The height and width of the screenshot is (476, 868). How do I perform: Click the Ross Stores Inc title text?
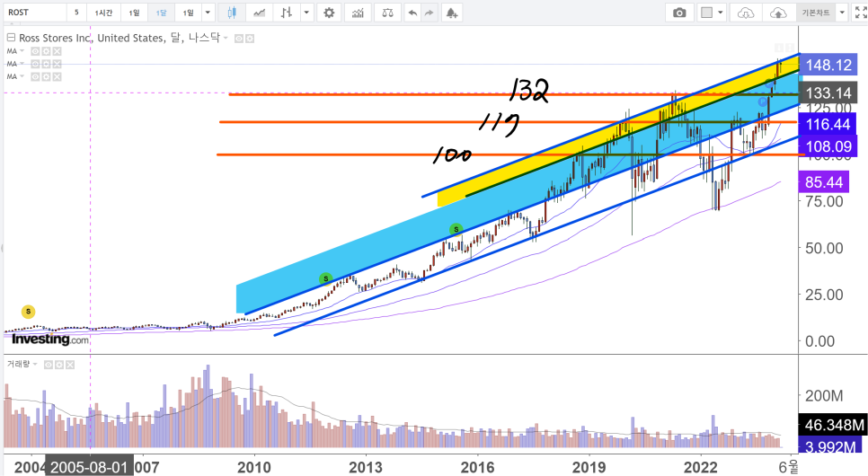[56, 39]
